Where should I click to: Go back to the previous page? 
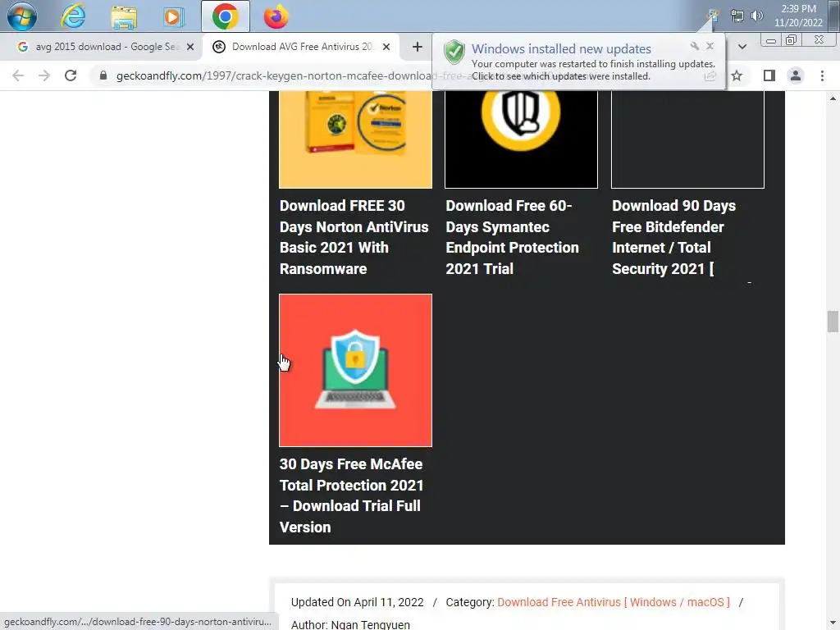18,75
